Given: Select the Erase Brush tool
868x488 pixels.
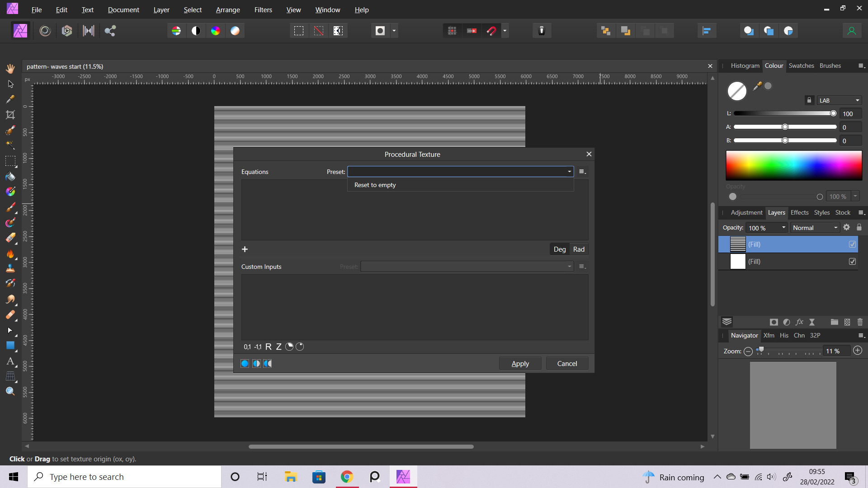Looking at the screenshot, I should (10, 238).
